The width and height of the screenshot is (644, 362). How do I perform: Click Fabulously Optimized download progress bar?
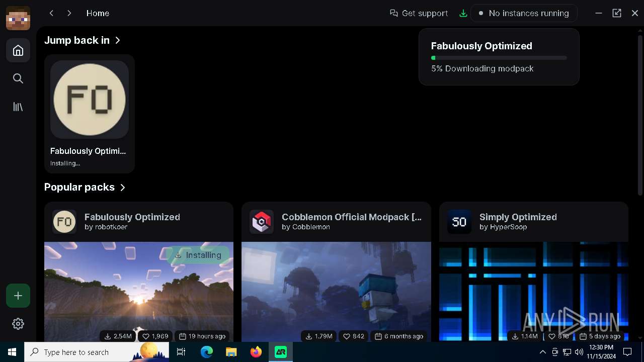(499, 58)
